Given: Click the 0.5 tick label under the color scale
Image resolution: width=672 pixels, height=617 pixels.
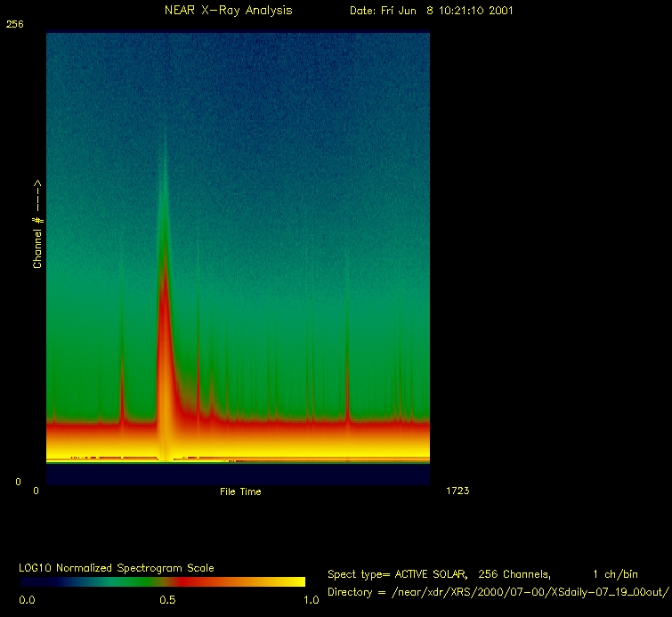Looking at the screenshot, I should (x=167, y=600).
